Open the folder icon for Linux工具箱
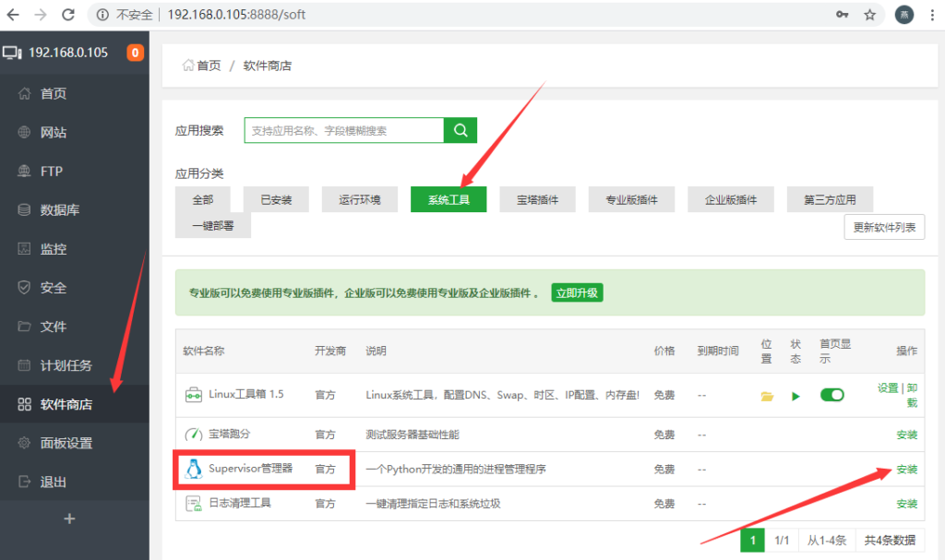This screenshot has height=560, width=945. pos(766,394)
